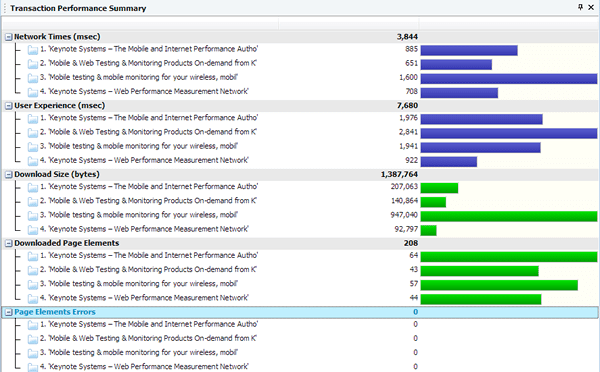Click folder icon of page 1 under Network Times
The image size is (600, 372).
tap(33, 50)
